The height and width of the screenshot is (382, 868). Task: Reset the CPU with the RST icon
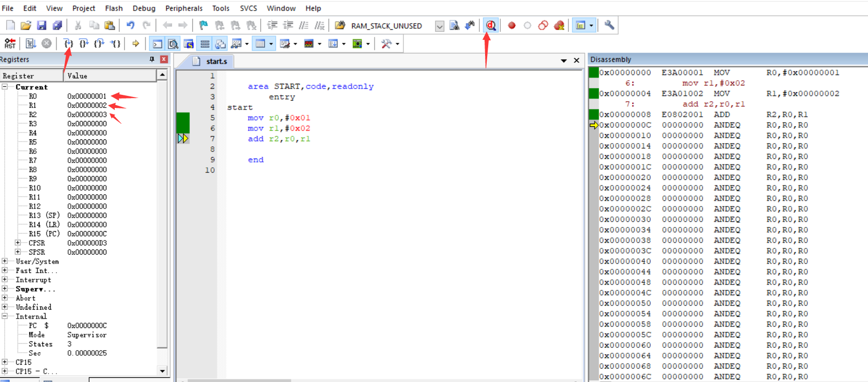(10, 43)
